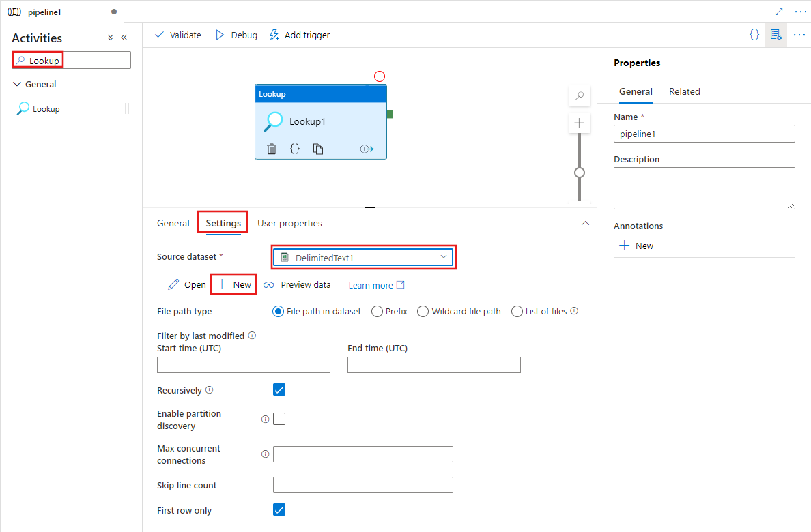
Task: Open the Lookup1 code braces icon
Action: (294, 148)
